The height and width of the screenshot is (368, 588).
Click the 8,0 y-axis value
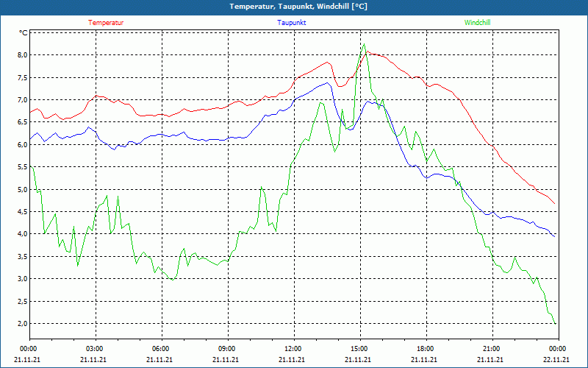point(23,55)
